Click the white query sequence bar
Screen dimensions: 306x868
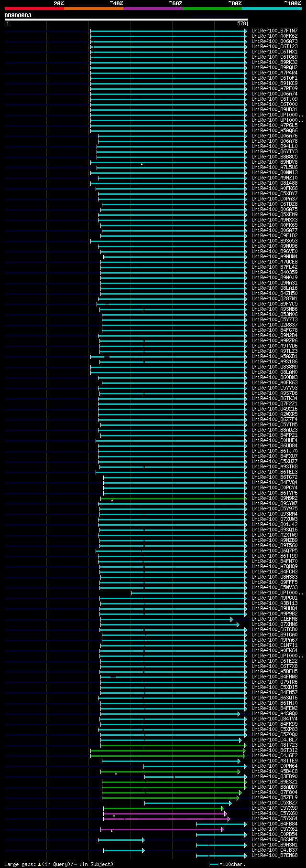pyautogui.click(x=126, y=20)
